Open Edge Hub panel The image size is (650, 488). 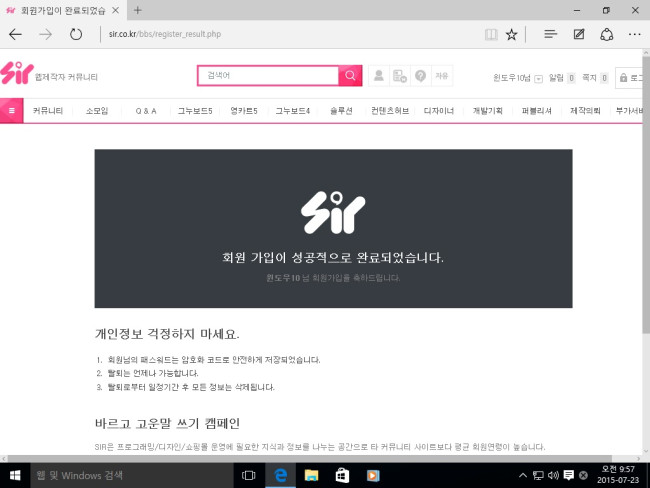[550, 34]
